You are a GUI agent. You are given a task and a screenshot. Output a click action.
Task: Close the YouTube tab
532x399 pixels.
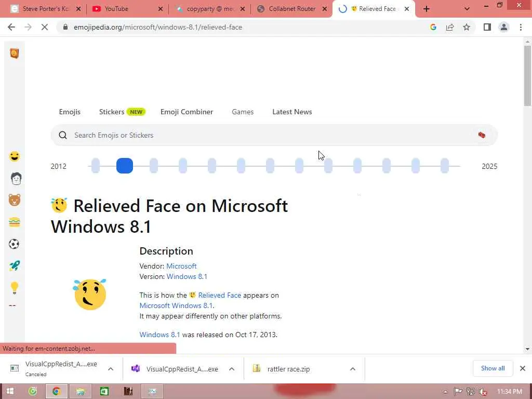(161, 9)
